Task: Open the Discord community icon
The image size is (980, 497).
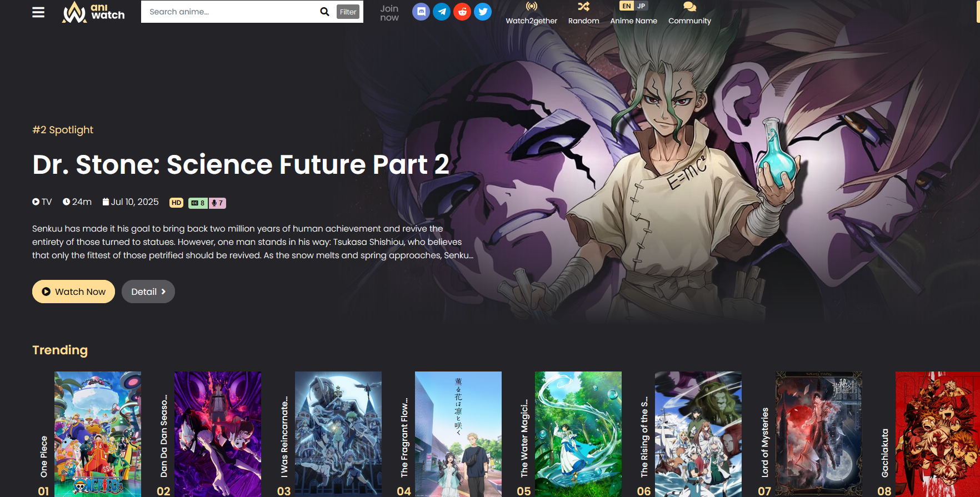Action: pos(421,11)
